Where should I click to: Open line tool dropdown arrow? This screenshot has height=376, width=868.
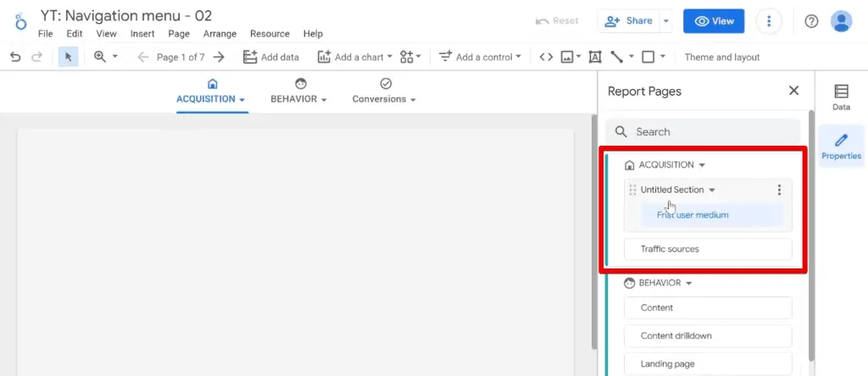632,57
